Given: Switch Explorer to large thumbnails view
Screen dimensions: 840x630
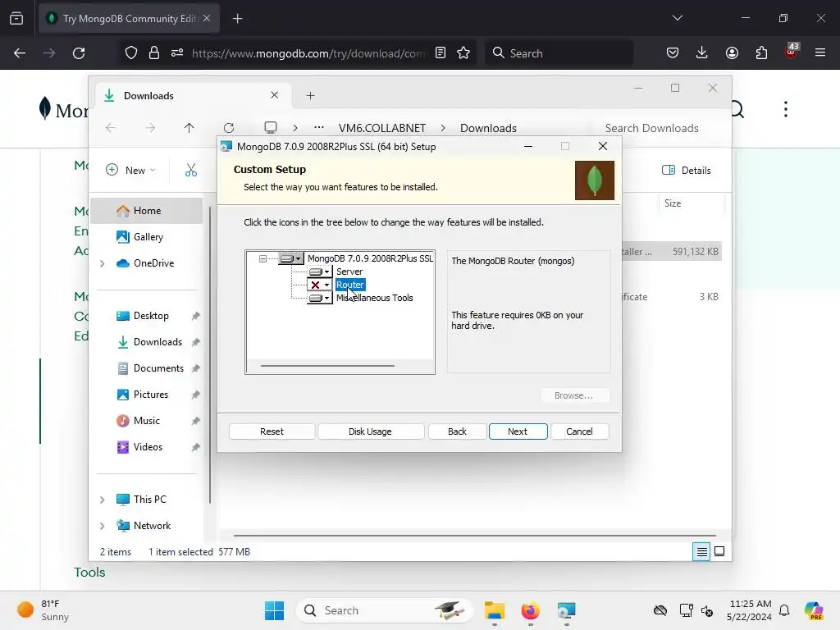Looking at the screenshot, I should click(719, 551).
